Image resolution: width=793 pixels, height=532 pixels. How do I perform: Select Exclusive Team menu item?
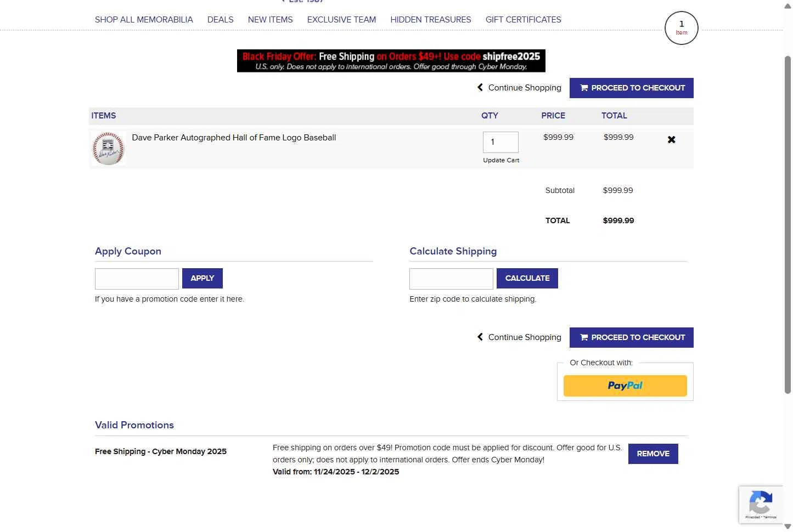pyautogui.click(x=341, y=20)
